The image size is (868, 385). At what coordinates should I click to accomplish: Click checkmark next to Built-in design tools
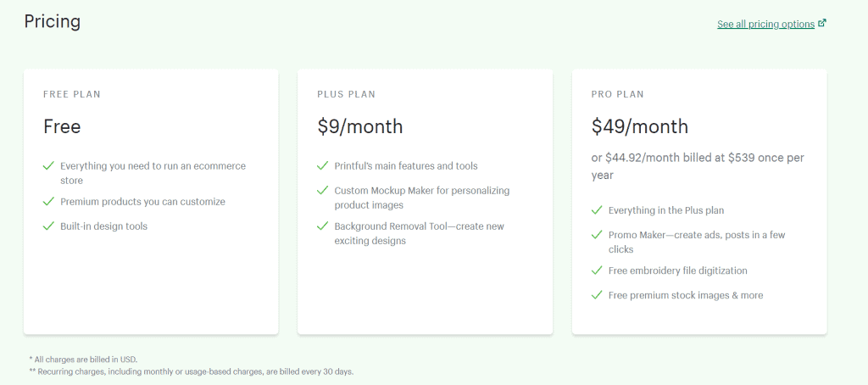click(48, 226)
